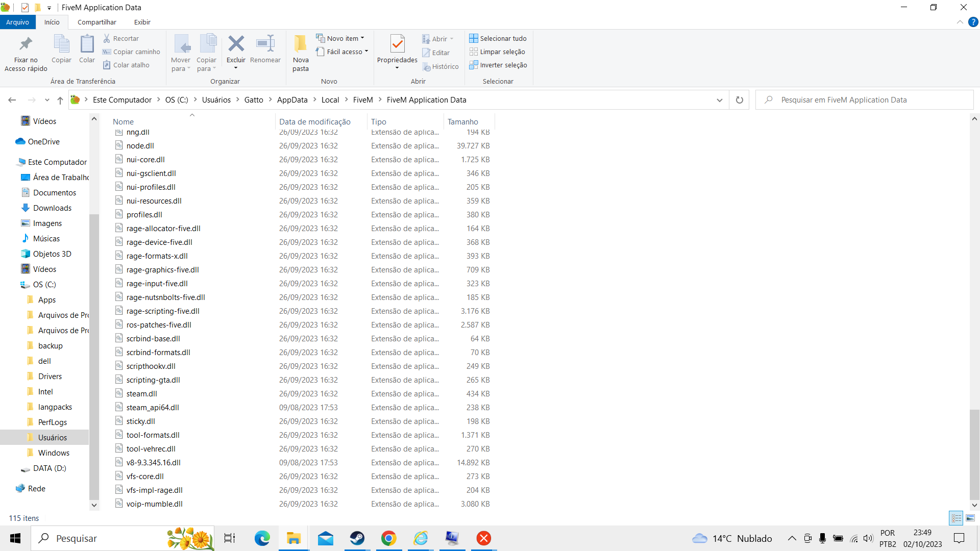Open the quick access toolbar customize arrow
Screen dimensions: 980x551
coord(49,8)
